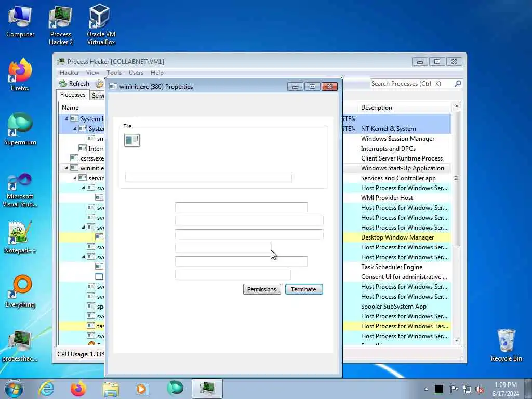Viewport: 532px width, 399px height.
Task: Switch to the Services tab
Action: click(97, 96)
